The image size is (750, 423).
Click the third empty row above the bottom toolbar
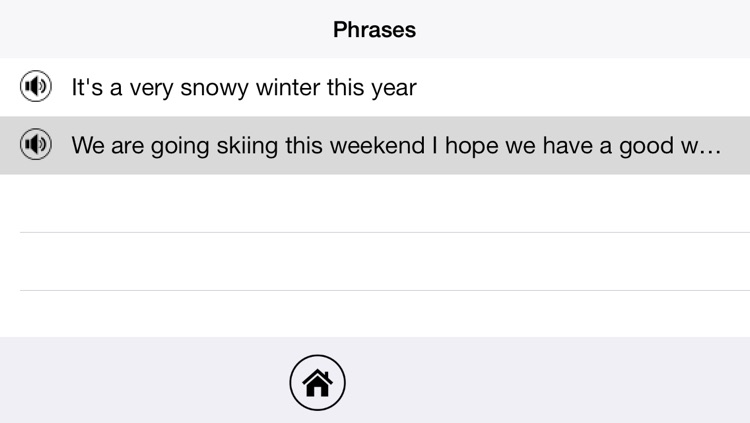coord(375,314)
